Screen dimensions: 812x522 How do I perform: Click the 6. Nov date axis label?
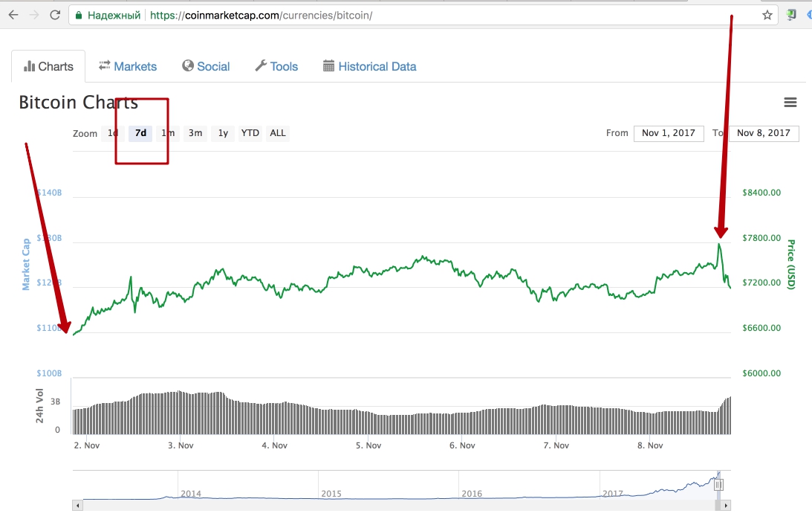click(x=462, y=445)
